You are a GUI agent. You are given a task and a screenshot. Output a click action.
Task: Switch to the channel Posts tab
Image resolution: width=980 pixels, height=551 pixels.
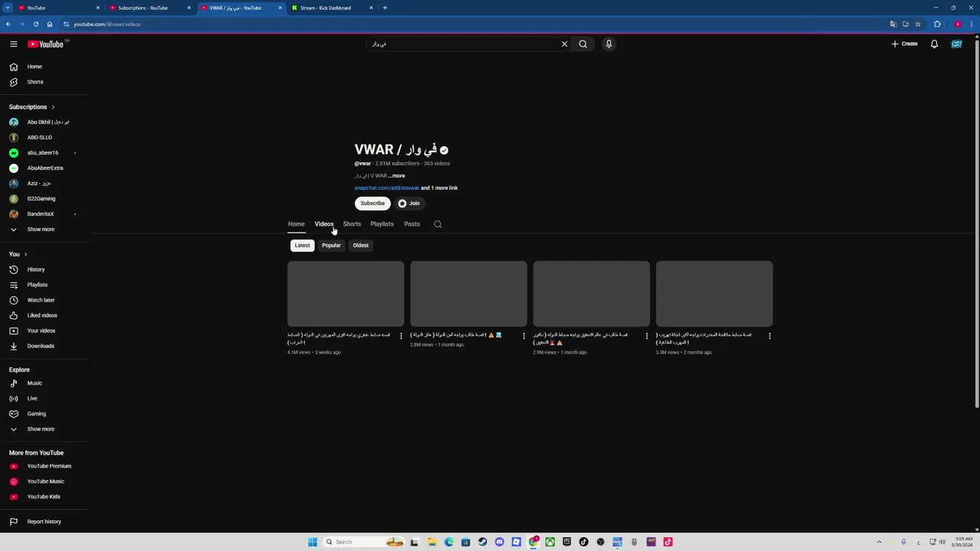click(412, 224)
